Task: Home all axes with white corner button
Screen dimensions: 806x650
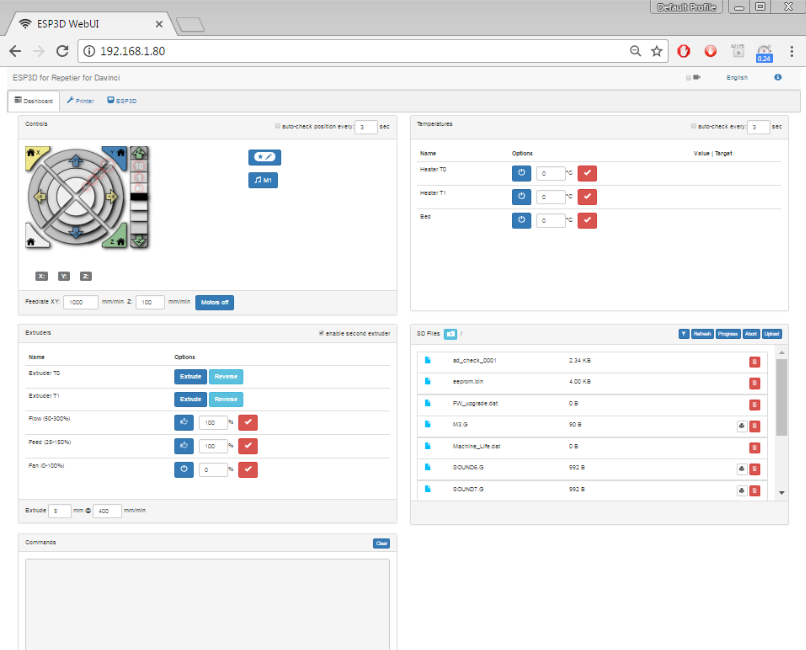Action: click(34, 238)
